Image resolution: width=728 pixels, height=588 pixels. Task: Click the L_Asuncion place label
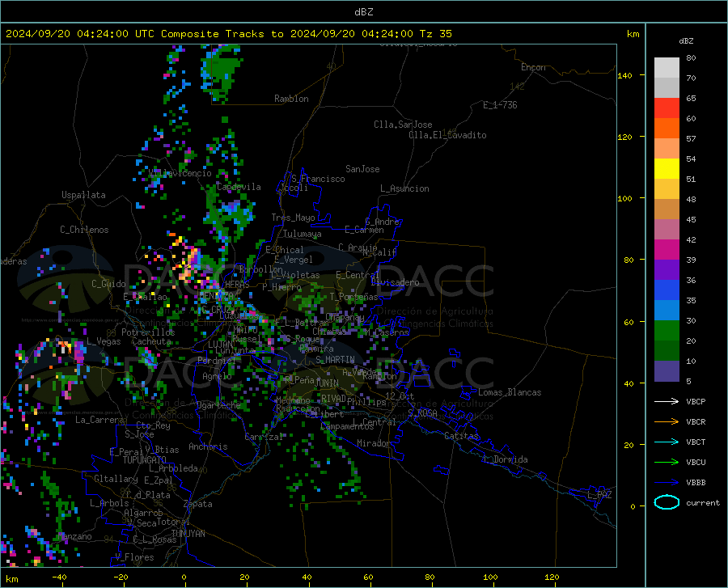point(404,188)
